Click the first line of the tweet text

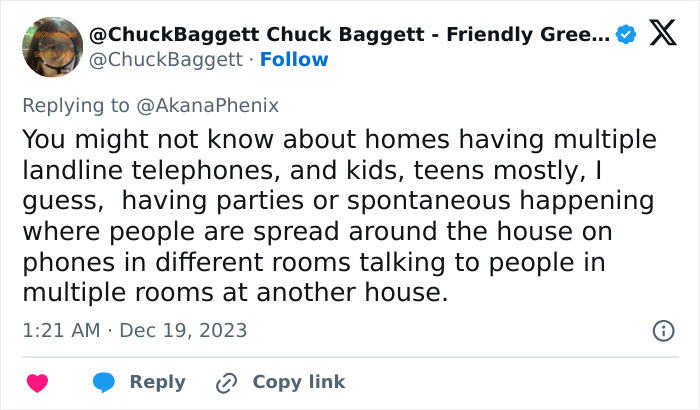click(338, 139)
